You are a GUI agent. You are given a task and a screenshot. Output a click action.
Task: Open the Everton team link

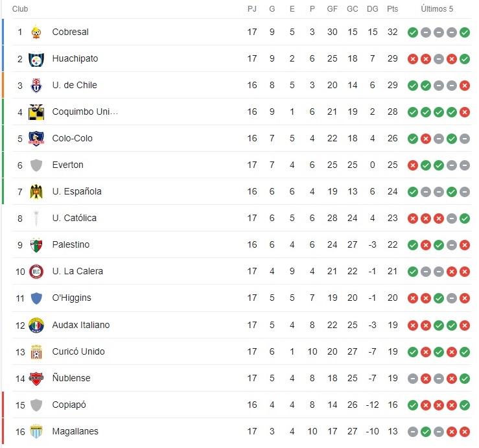(x=67, y=165)
